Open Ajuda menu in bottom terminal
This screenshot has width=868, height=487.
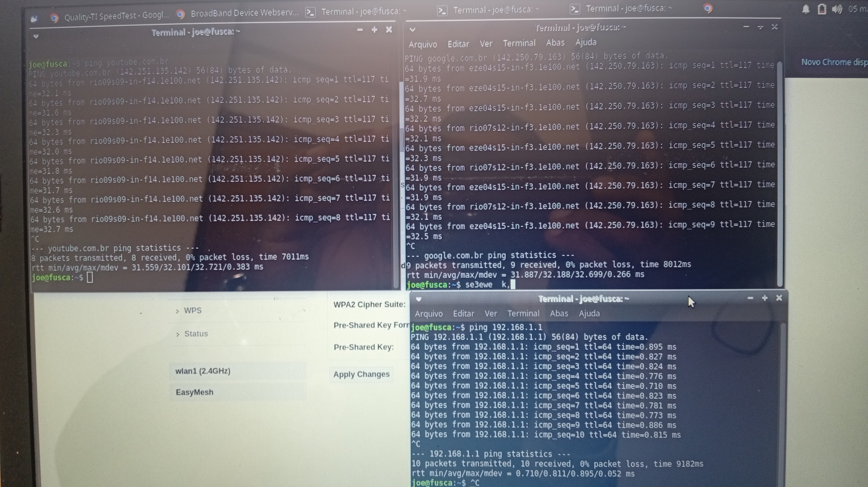coord(589,314)
